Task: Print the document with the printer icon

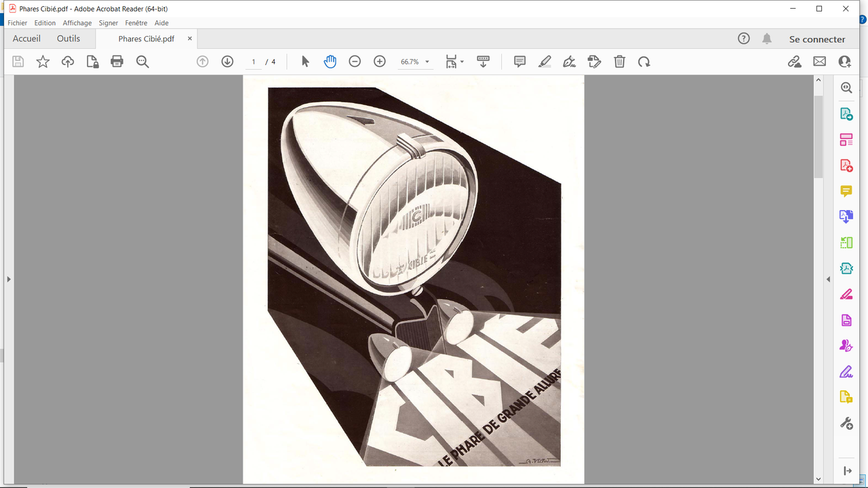Action: (x=117, y=62)
